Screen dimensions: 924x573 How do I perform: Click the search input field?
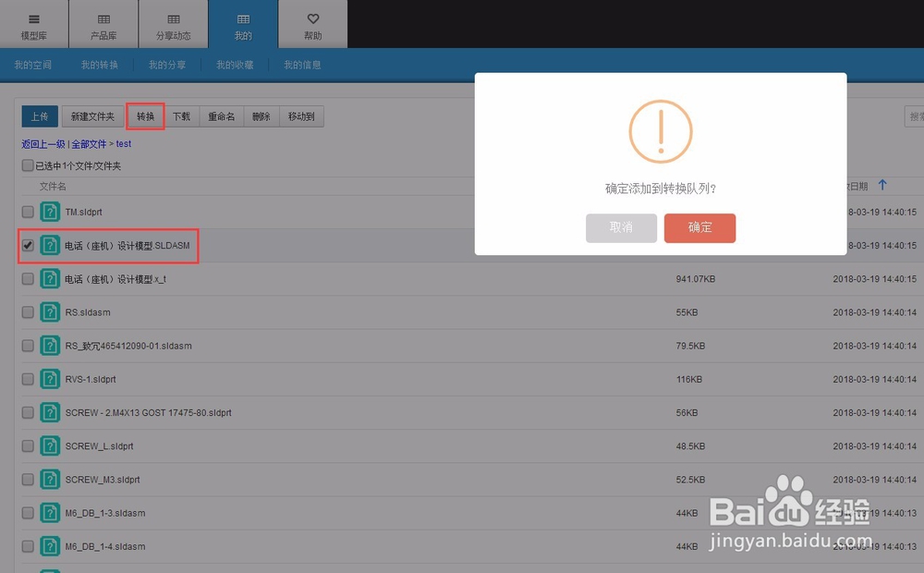point(914,116)
